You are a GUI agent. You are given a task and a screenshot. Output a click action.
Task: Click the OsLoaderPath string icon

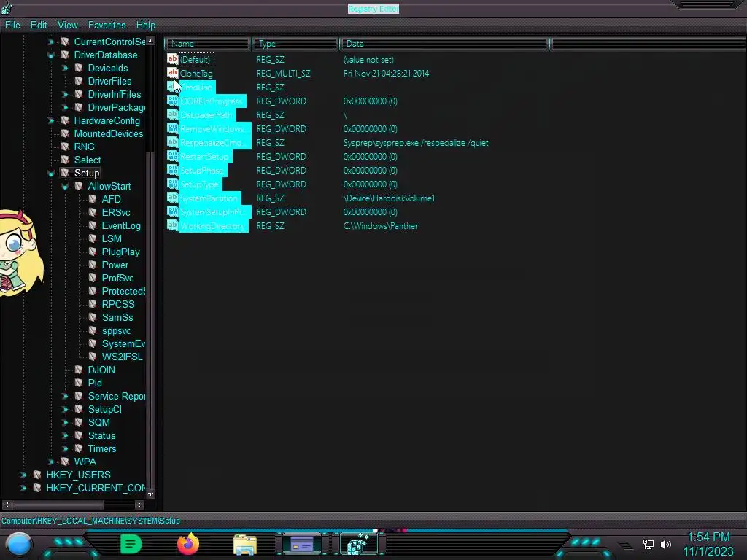coord(172,114)
